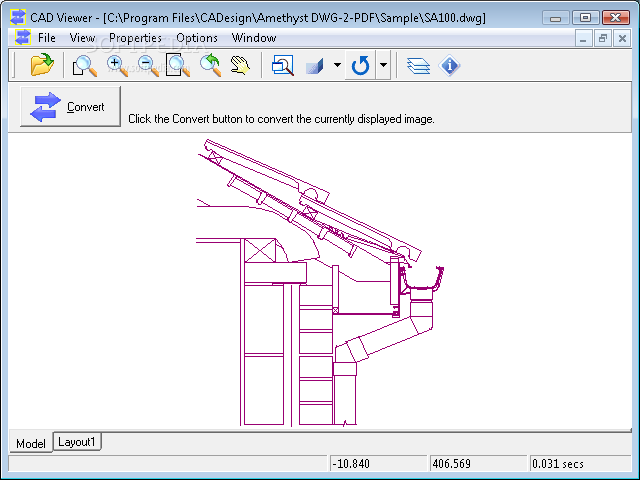Image resolution: width=640 pixels, height=480 pixels.
Task: Select the zoom window magnifier tool
Action: point(84,65)
